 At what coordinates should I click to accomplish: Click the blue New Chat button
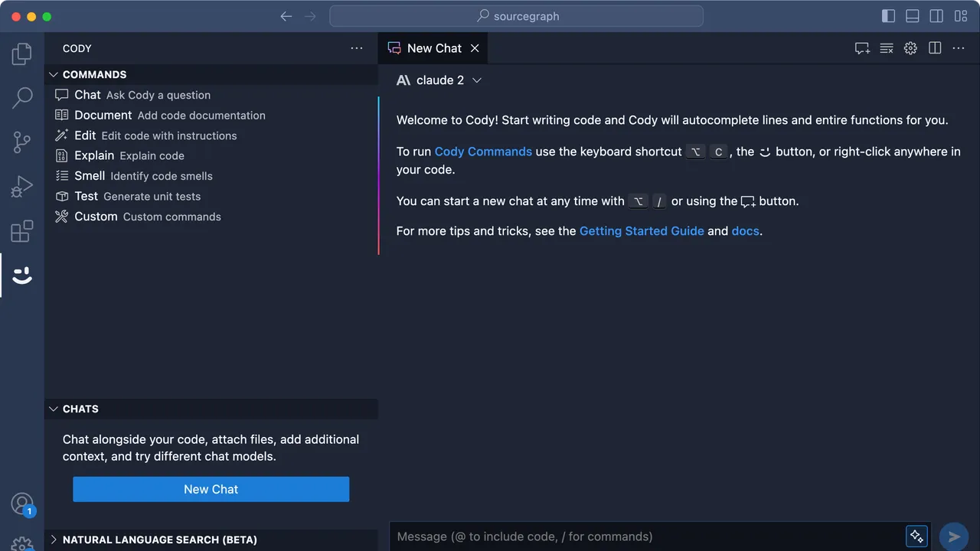(x=211, y=489)
